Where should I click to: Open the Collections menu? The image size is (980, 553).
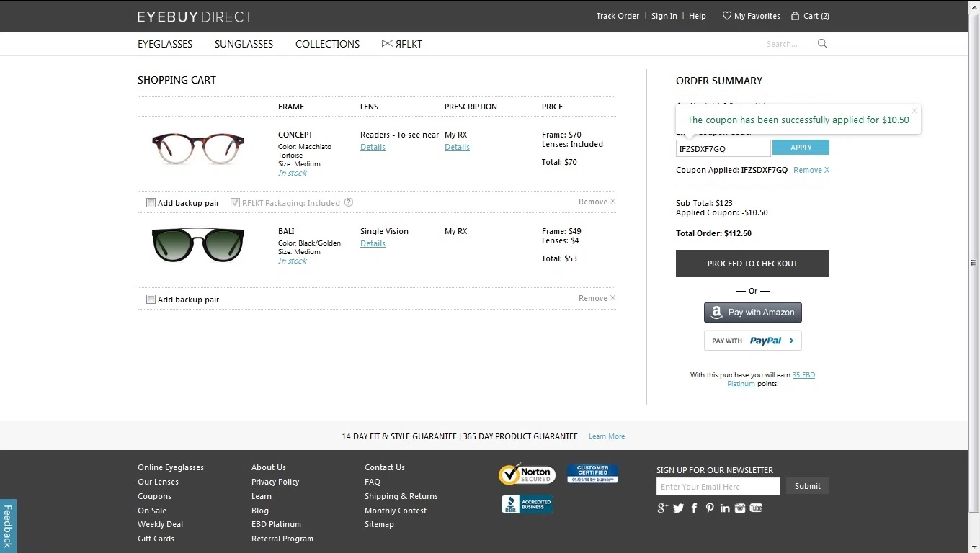(327, 44)
